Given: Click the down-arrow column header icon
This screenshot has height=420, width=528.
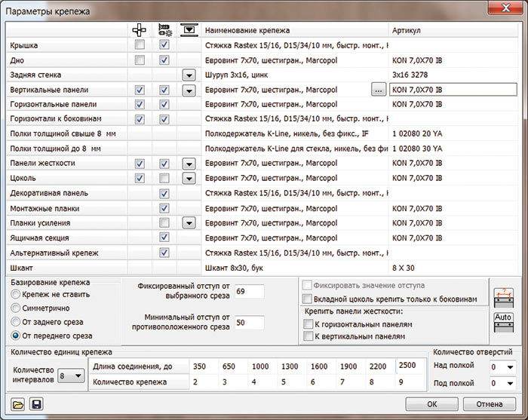Looking at the screenshot, I should [x=189, y=29].
